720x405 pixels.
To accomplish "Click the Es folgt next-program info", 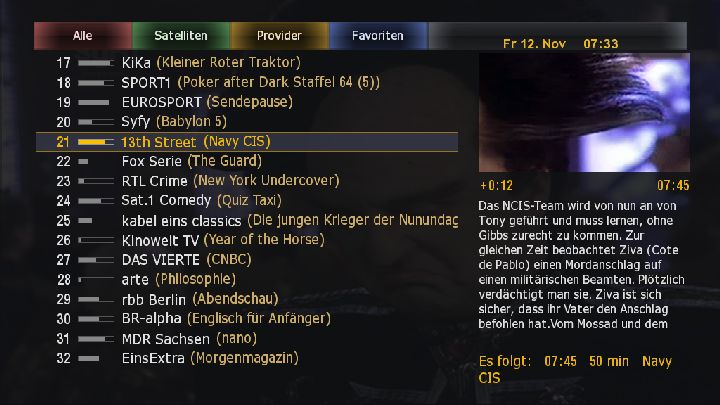I will pyautogui.click(x=575, y=369).
